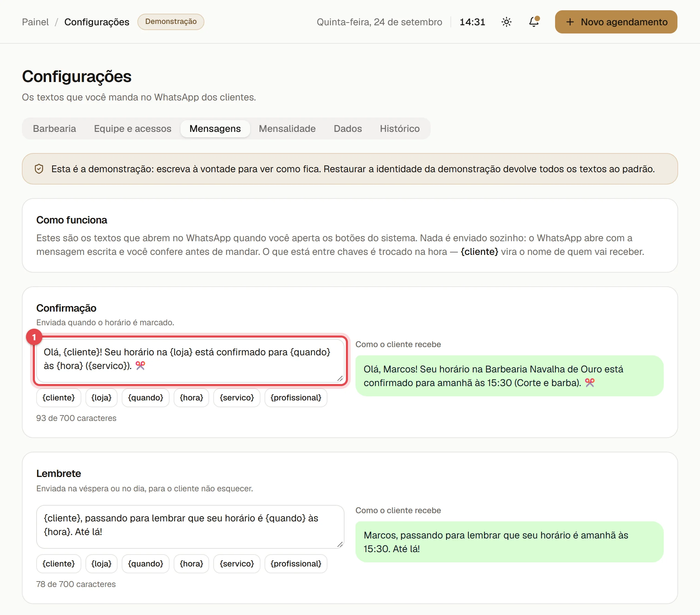Focus the Confirmação message text area
The image size is (700, 615).
[x=190, y=360]
